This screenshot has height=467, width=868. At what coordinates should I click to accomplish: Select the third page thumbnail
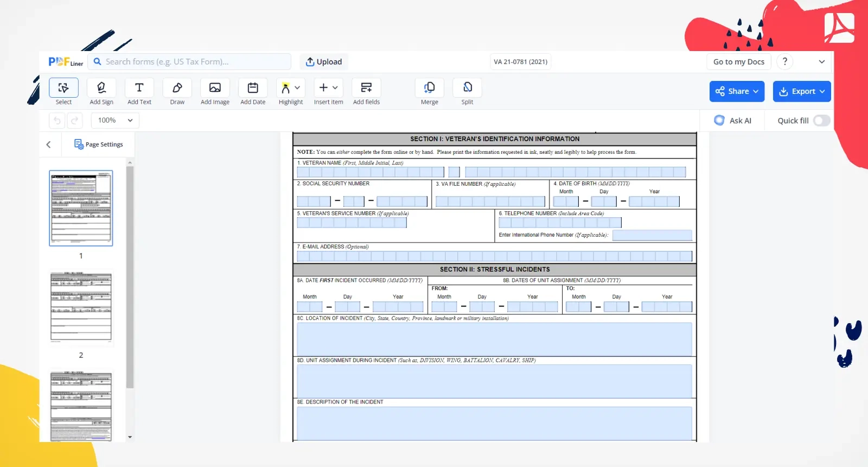click(x=81, y=406)
